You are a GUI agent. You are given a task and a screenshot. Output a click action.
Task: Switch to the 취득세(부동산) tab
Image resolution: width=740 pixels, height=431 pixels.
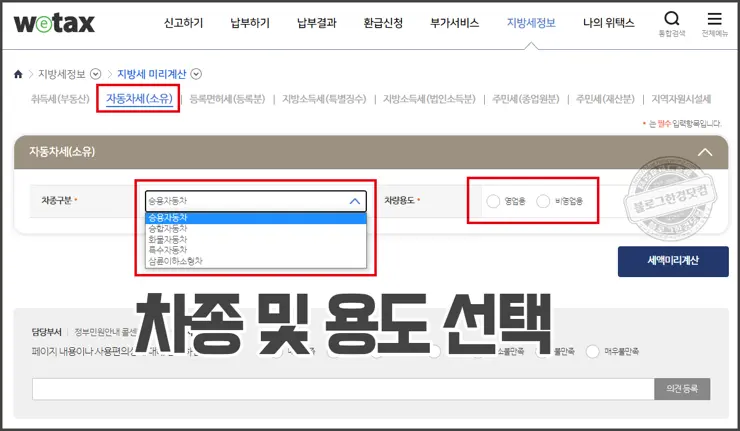pos(60,99)
